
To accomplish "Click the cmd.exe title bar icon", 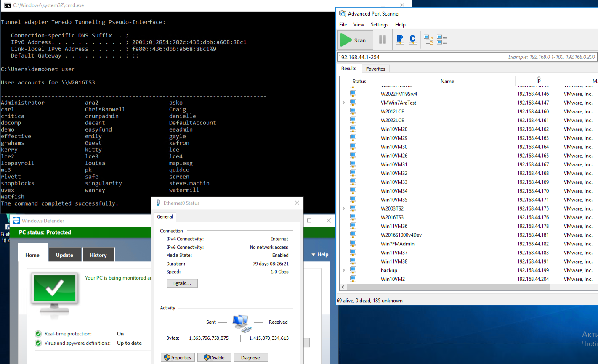I will click(7, 5).
